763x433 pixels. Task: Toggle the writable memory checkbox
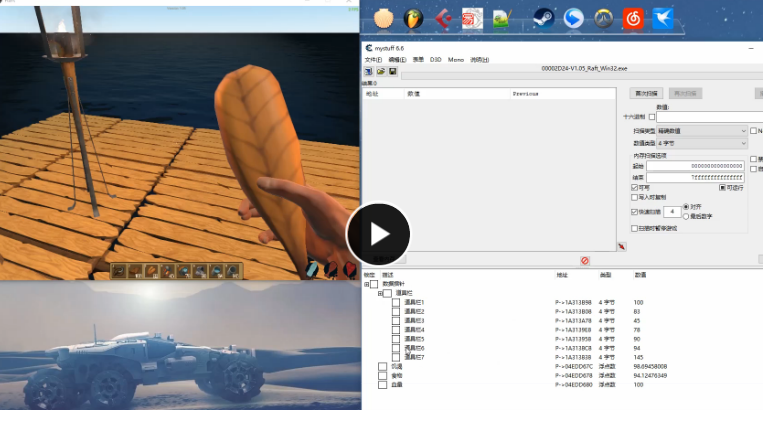pyautogui.click(x=635, y=187)
